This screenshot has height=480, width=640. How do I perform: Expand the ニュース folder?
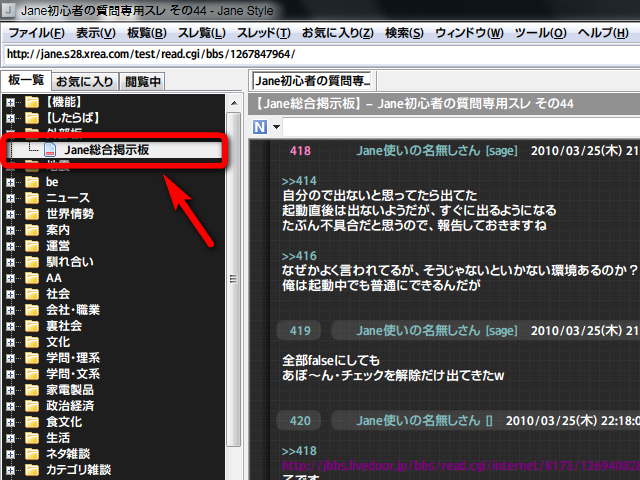click(x=10, y=198)
